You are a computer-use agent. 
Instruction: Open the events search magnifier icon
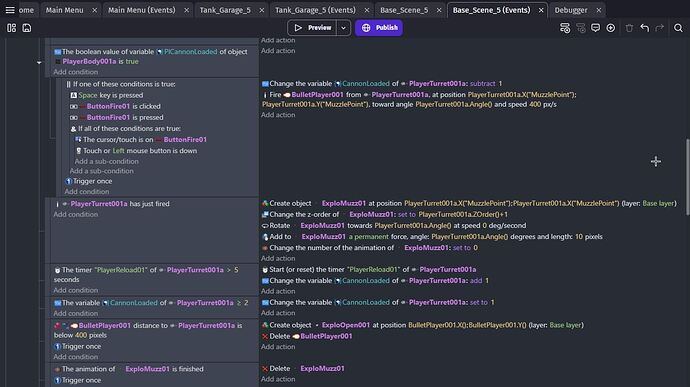(x=678, y=28)
